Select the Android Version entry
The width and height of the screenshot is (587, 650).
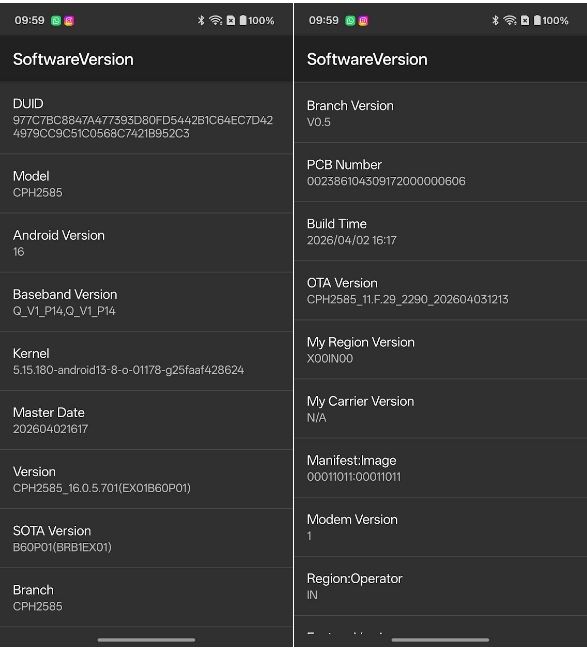tap(146, 243)
